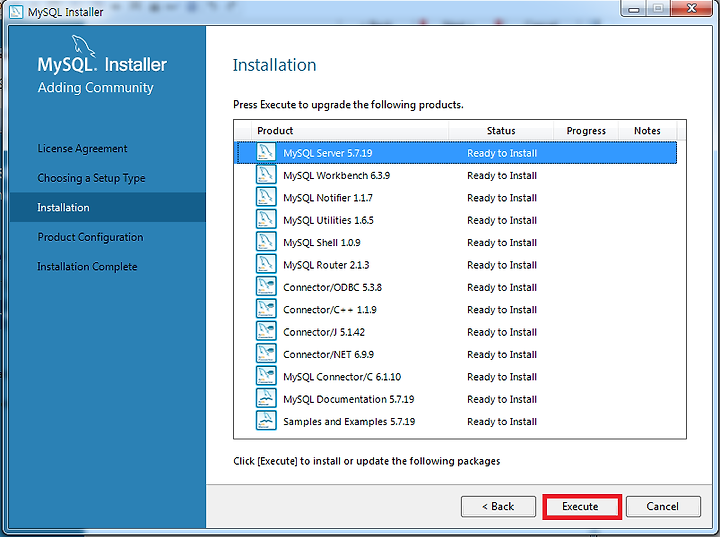Select the MySQL Server 5.7.19 row text

328,153
